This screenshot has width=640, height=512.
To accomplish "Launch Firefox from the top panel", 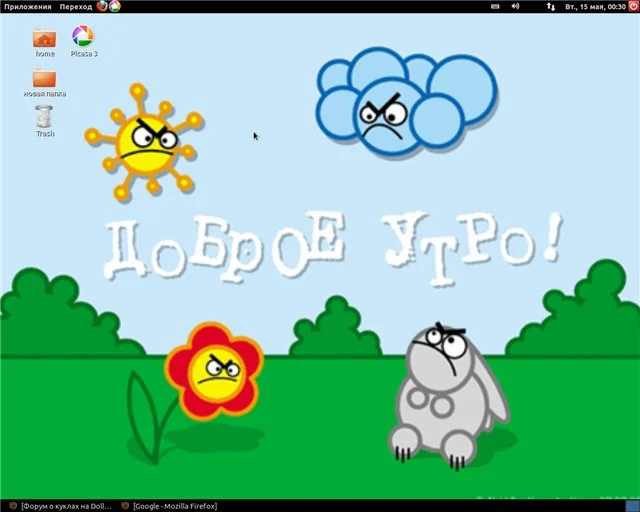I will (102, 6).
